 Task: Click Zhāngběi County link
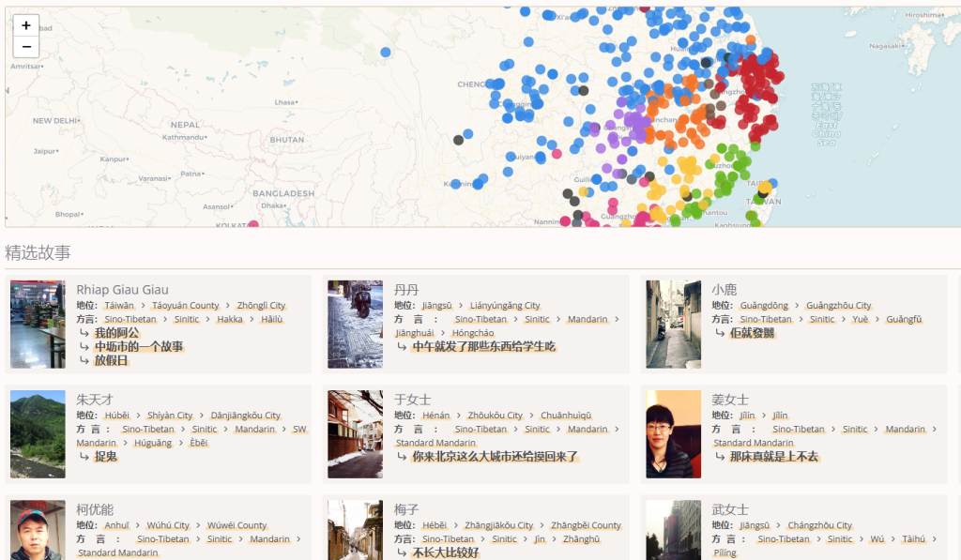(x=586, y=525)
